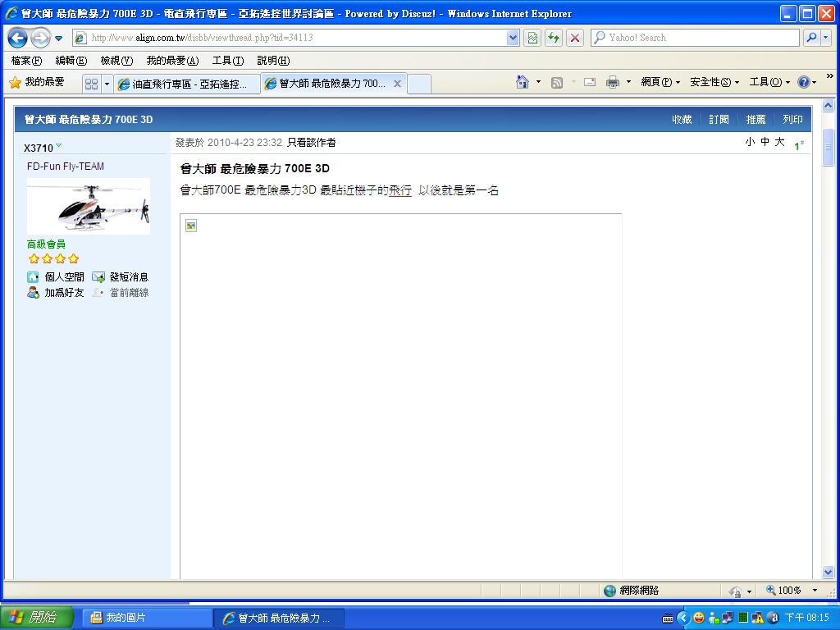Open the 工具(T) menu

click(228, 61)
